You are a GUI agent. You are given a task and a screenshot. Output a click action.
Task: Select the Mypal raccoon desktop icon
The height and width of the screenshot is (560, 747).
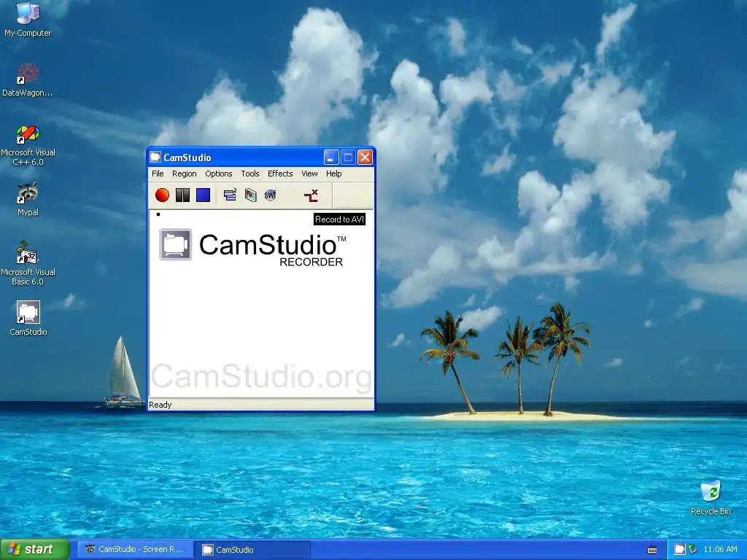pyautogui.click(x=28, y=200)
